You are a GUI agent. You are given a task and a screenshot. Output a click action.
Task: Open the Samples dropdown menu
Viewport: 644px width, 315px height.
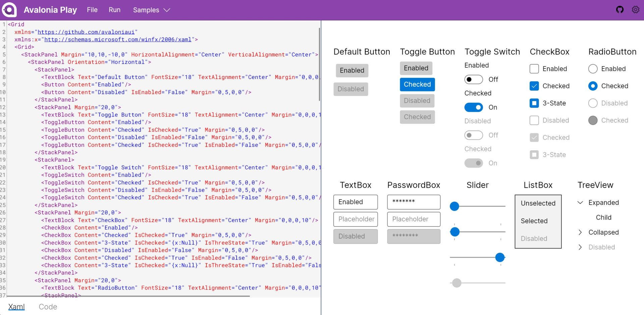pos(151,10)
